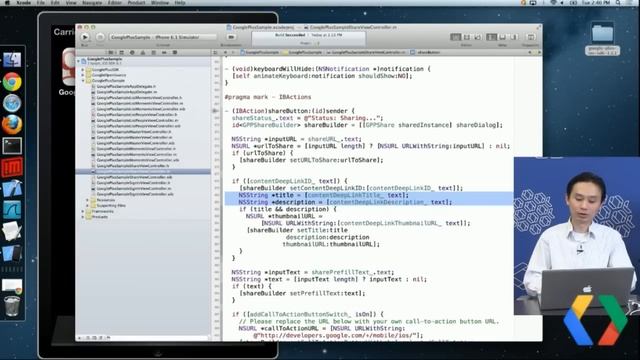Image resolution: width=640 pixels, height=360 pixels.
Task: Show the Search navigator
Action: [x=132, y=53]
